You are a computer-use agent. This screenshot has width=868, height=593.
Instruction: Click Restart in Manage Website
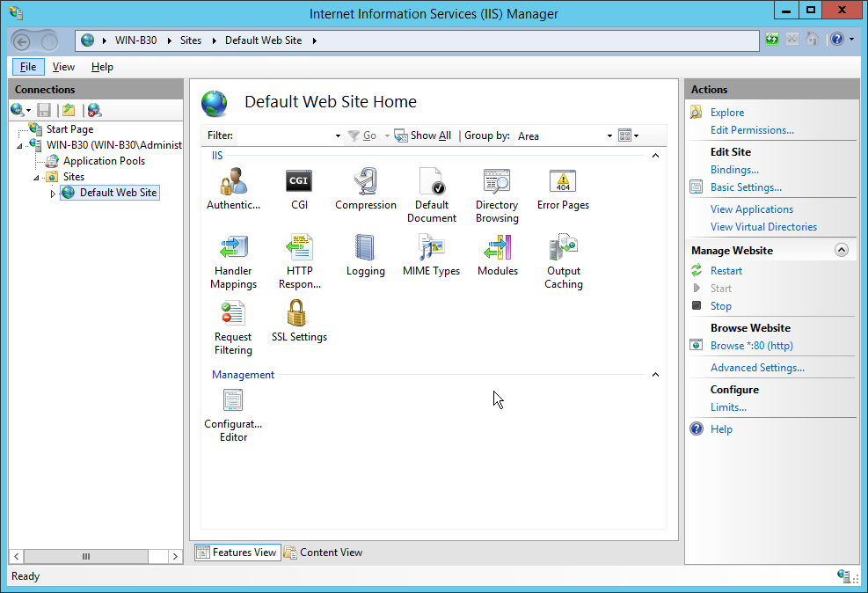[726, 271]
